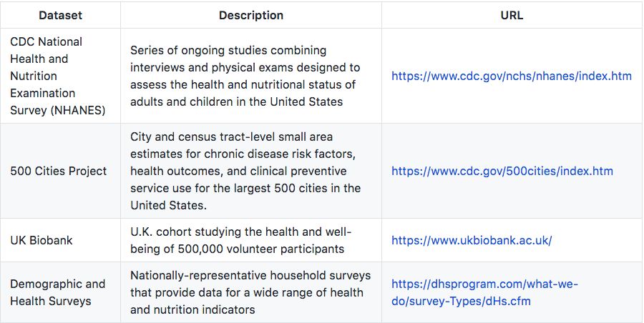Open the 500 Cities index.htm link
Screen dimensions: 644x323
pyautogui.click(x=502, y=171)
